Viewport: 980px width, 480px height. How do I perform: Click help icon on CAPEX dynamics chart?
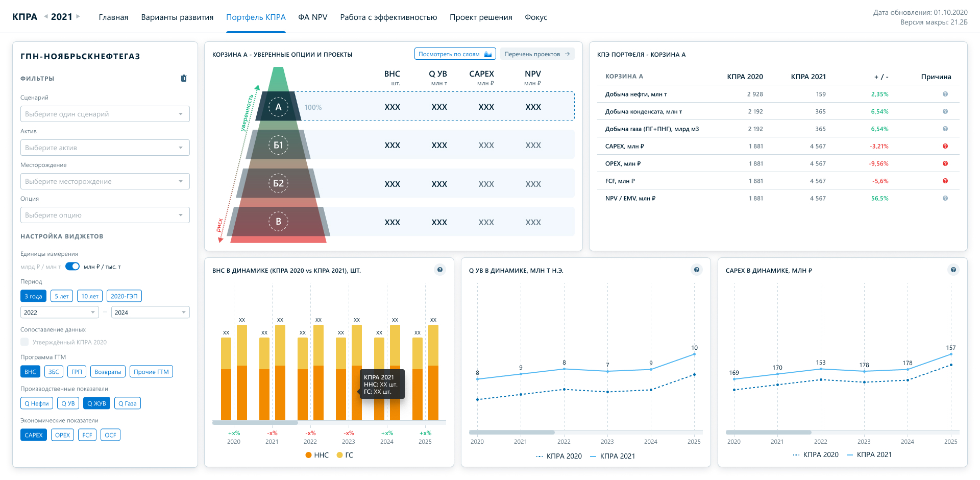[953, 270]
